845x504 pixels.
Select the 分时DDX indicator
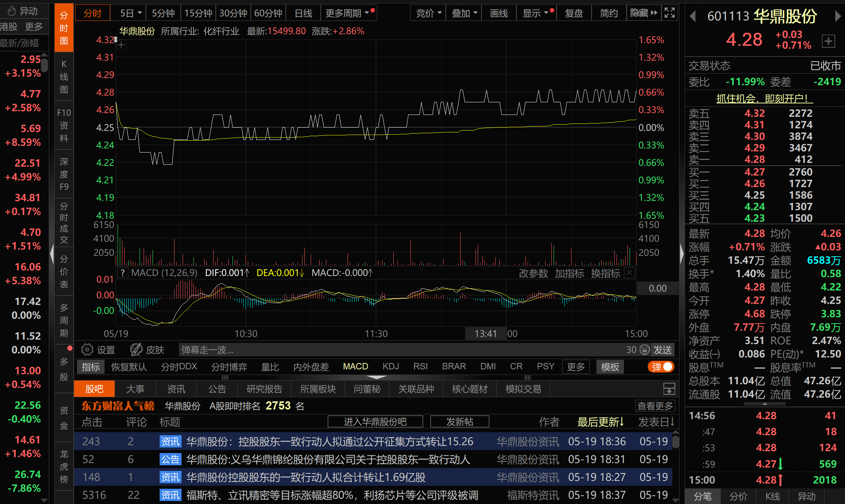(179, 367)
